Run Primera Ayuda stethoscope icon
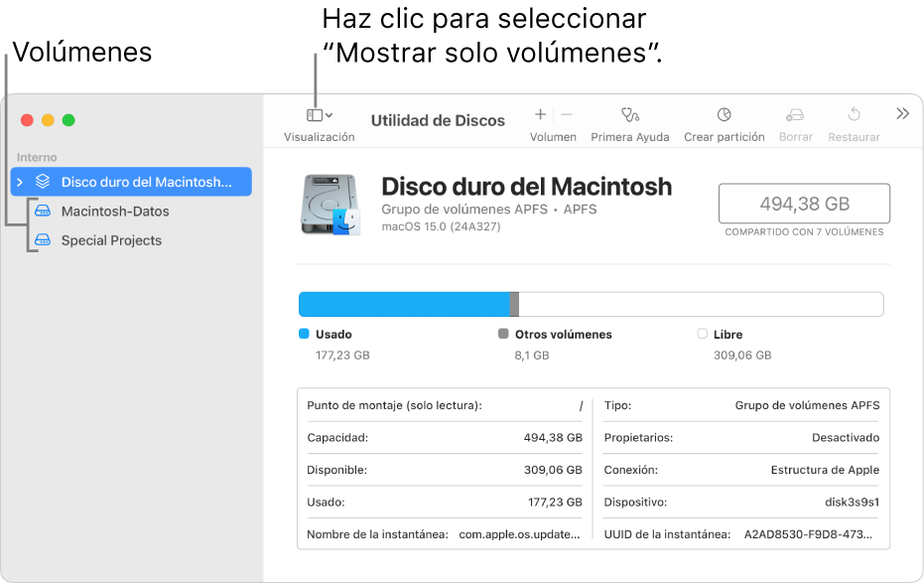Image resolution: width=924 pixels, height=584 pixels. (630, 114)
